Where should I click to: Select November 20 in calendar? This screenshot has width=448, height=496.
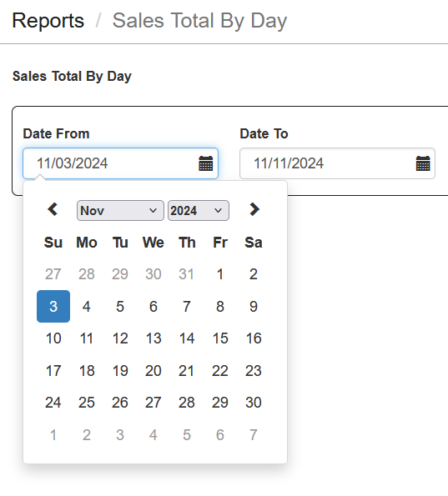coord(154,371)
